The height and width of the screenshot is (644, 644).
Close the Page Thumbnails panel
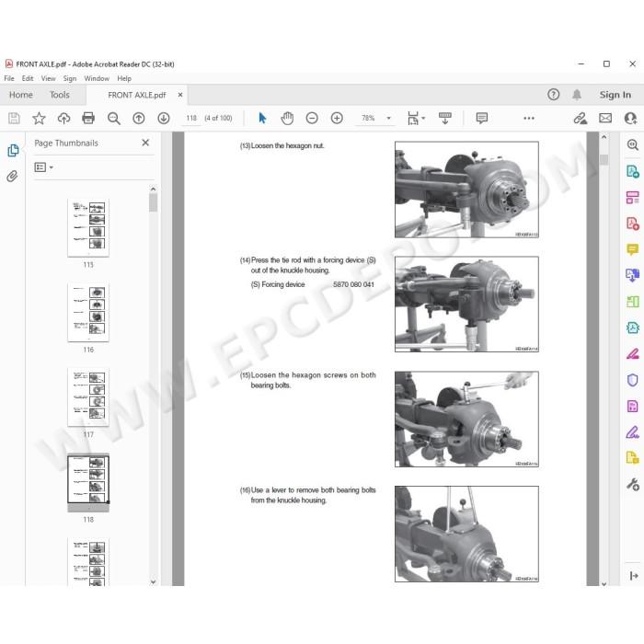coord(145,143)
